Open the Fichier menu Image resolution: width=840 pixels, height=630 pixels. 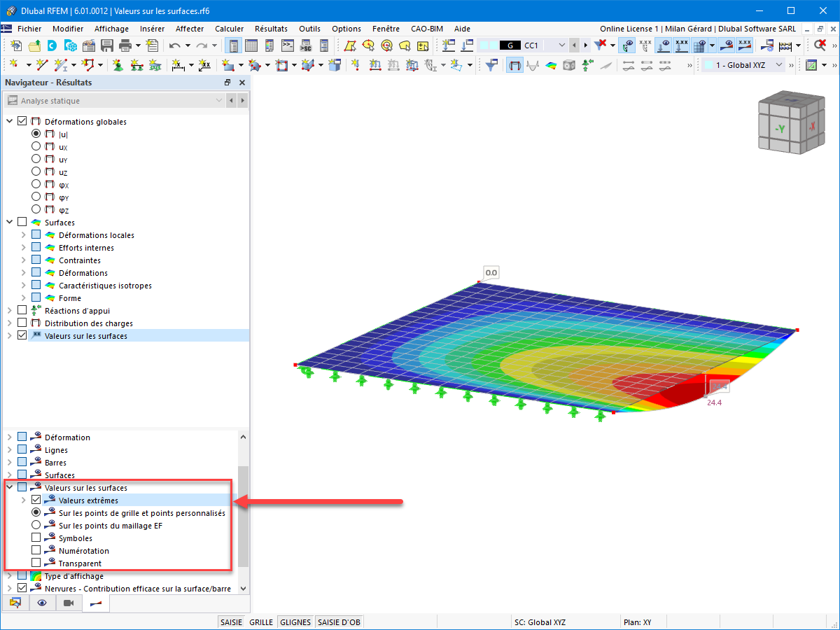coord(29,29)
